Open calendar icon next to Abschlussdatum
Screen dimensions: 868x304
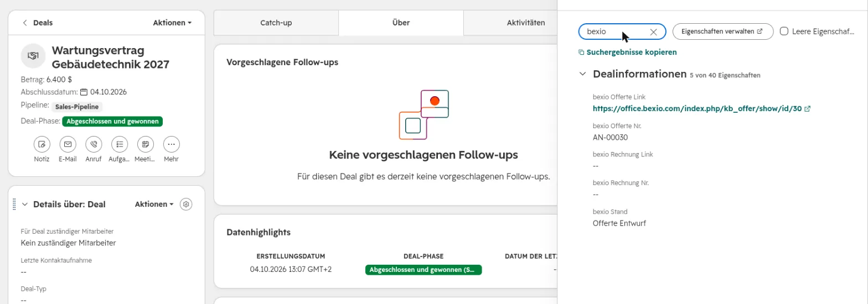pyautogui.click(x=84, y=92)
